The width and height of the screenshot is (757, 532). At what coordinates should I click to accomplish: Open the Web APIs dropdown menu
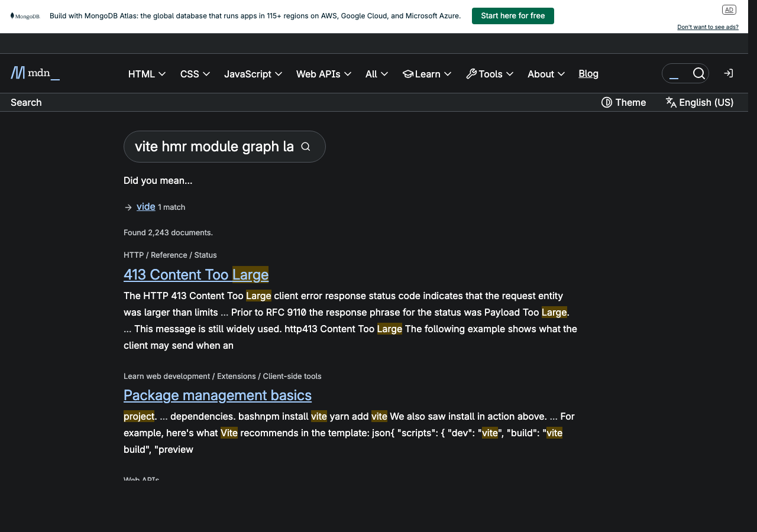pyautogui.click(x=323, y=74)
